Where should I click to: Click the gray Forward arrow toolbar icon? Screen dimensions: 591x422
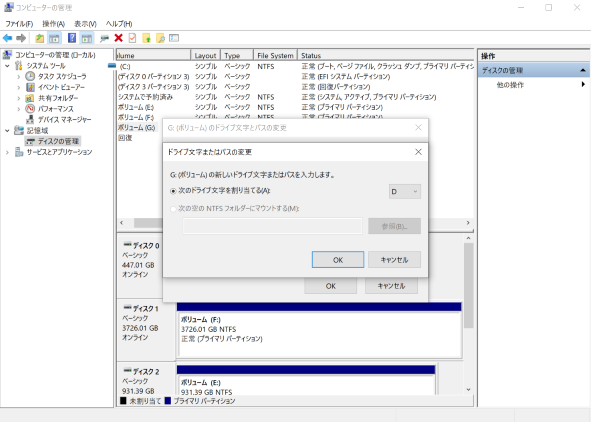21,38
